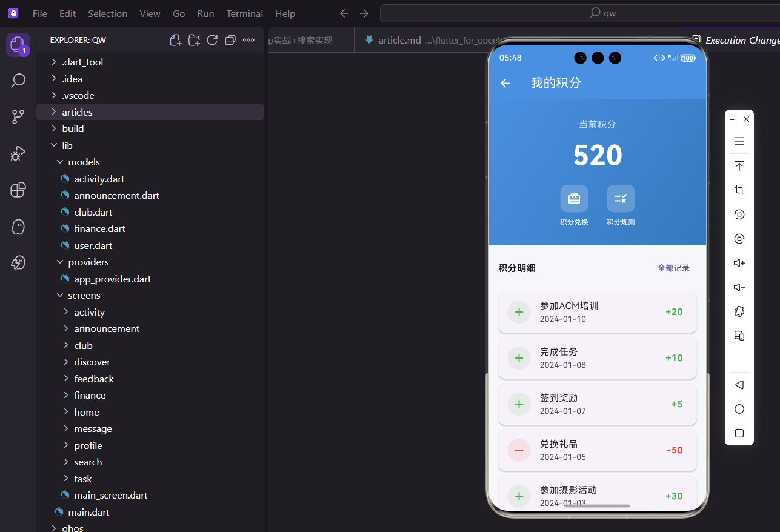The width and height of the screenshot is (780, 532).
Task: Open club.dart file
Action: (150, 212)
